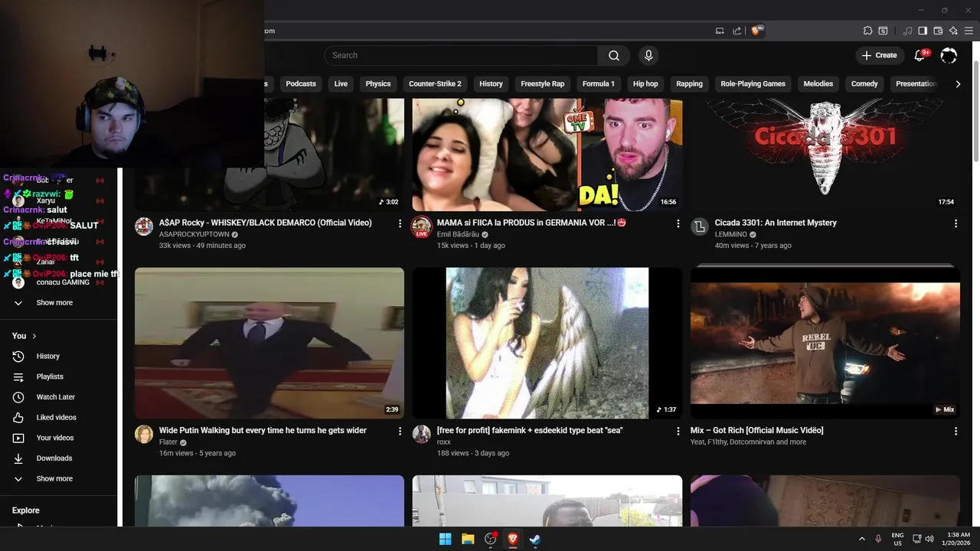Open the Brave Wallet icon
Image resolution: width=980 pixels, height=551 pixels.
(x=938, y=31)
